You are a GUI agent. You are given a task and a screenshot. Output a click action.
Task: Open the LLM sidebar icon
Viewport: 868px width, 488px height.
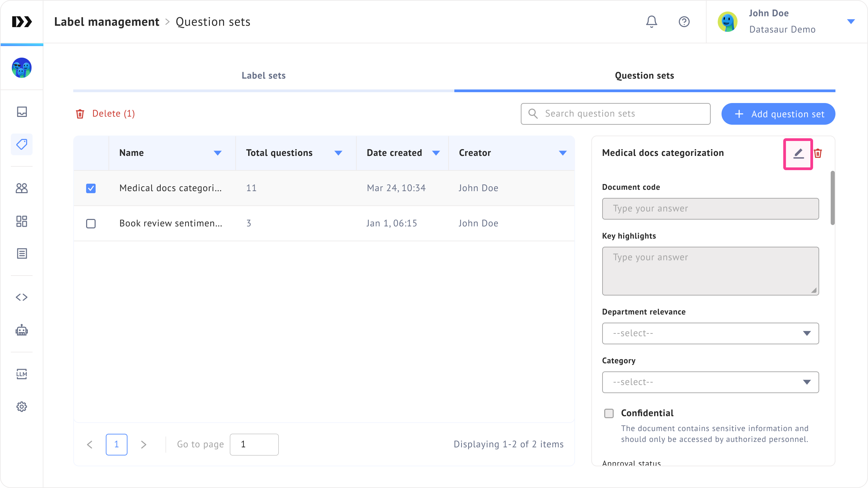pos(22,374)
